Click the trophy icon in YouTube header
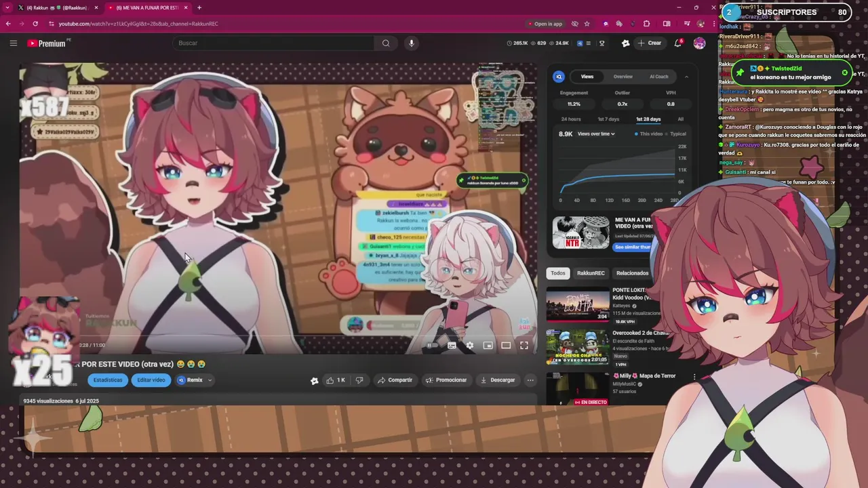This screenshot has height=488, width=868. point(601,43)
